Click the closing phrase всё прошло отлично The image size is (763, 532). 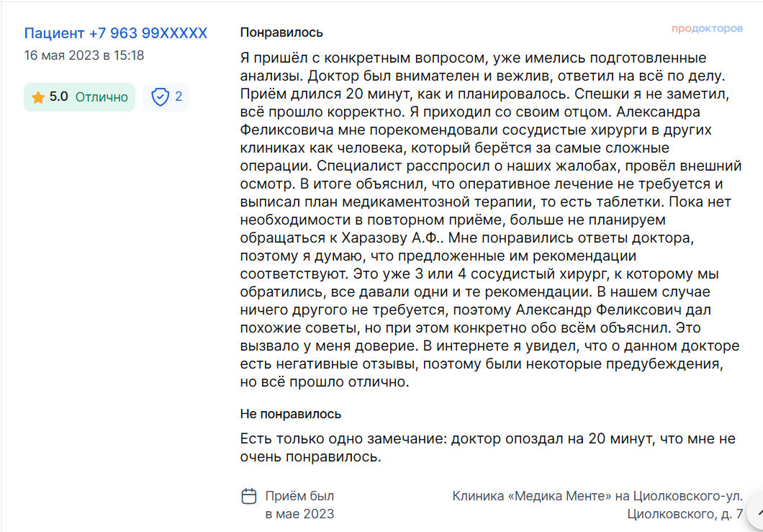[334, 382]
